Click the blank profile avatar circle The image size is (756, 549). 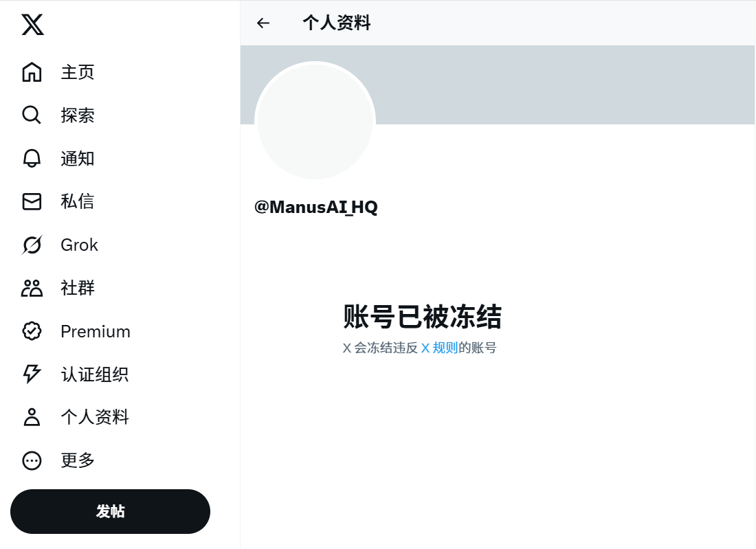pos(315,120)
